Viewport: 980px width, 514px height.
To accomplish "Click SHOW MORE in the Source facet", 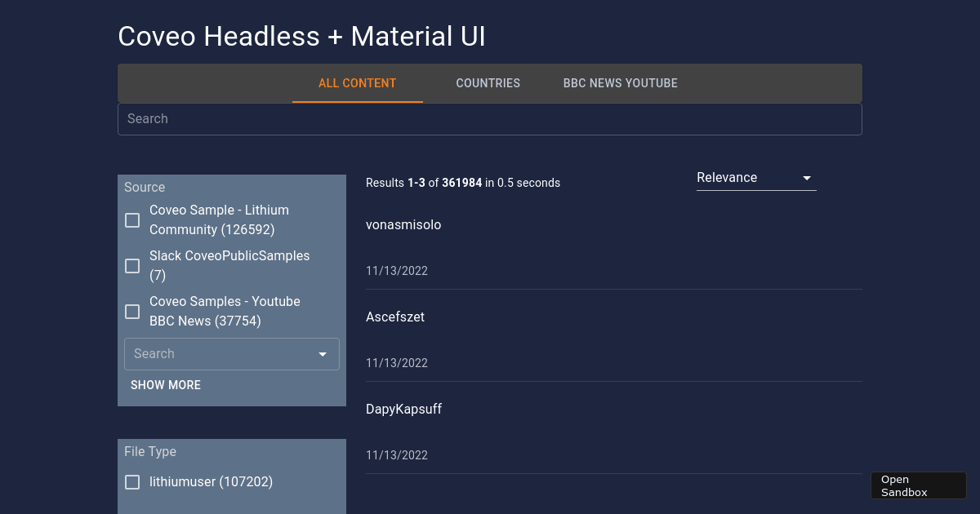I will 166,384.
